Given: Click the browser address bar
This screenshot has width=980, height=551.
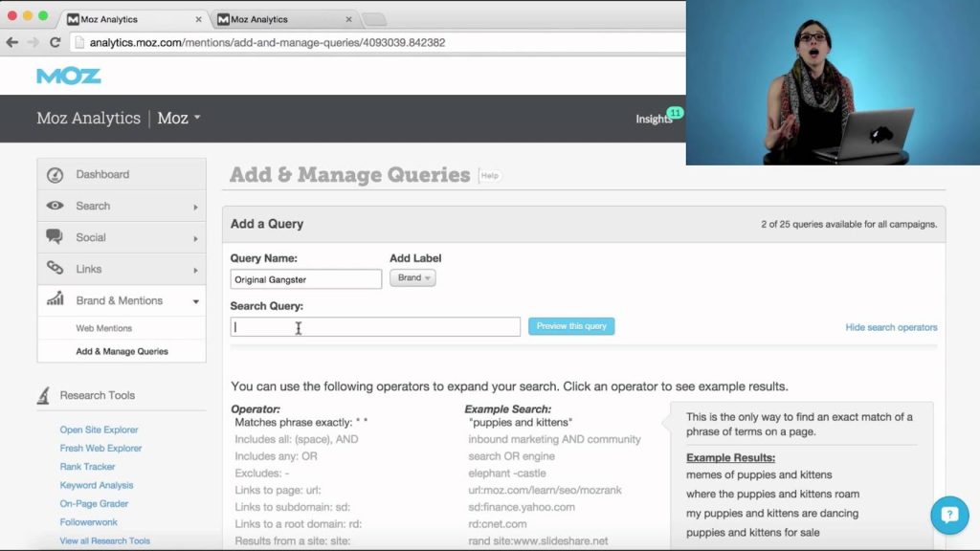Looking at the screenshot, I should (x=378, y=42).
